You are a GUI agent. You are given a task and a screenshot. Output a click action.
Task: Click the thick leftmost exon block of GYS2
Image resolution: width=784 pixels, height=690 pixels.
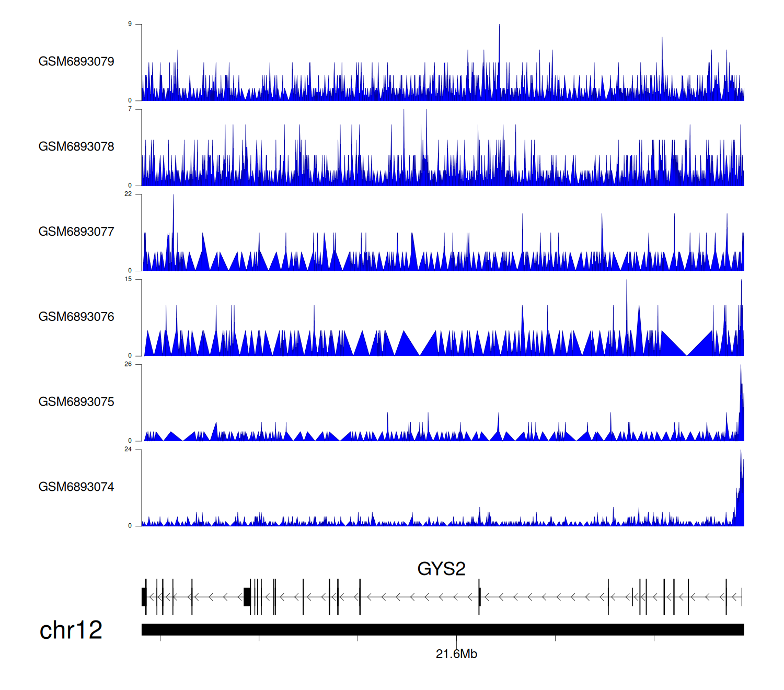click(x=144, y=596)
